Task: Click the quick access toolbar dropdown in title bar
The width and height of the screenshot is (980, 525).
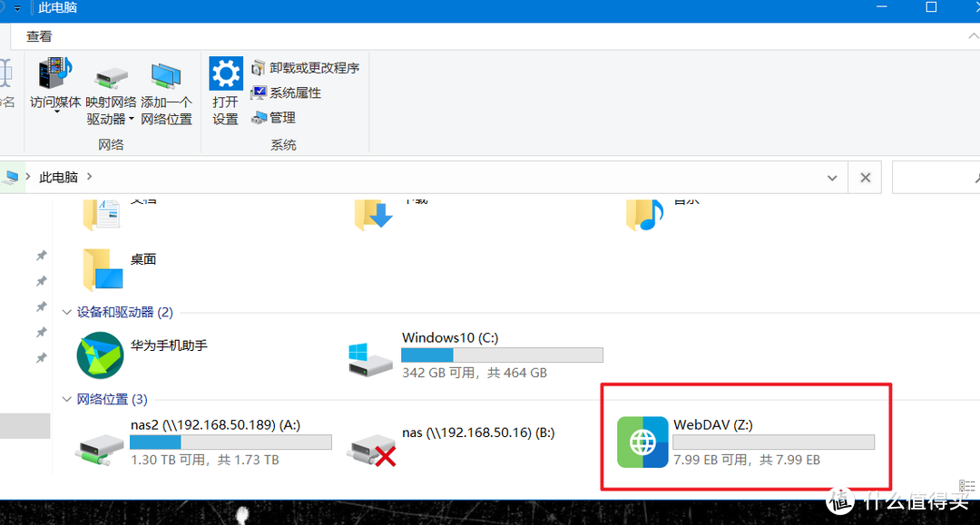Action: pos(17,9)
